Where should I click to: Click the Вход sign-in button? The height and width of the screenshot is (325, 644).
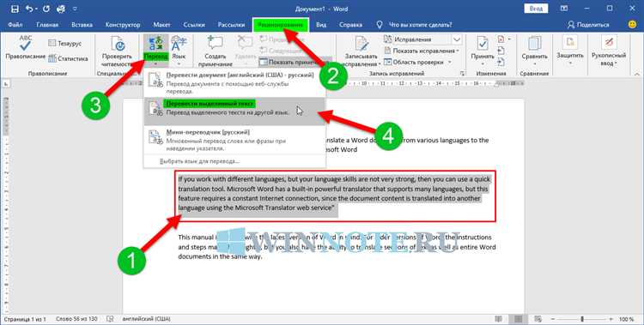click(x=536, y=9)
